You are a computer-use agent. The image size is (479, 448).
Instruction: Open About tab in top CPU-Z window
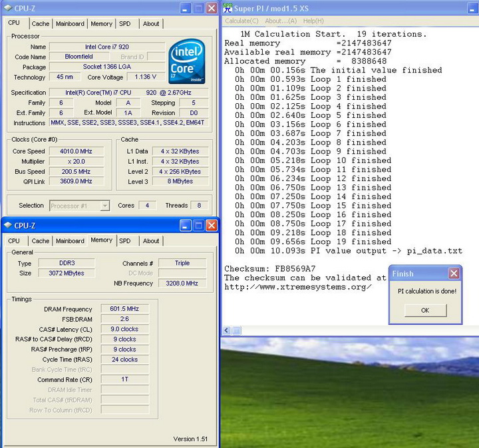[151, 24]
